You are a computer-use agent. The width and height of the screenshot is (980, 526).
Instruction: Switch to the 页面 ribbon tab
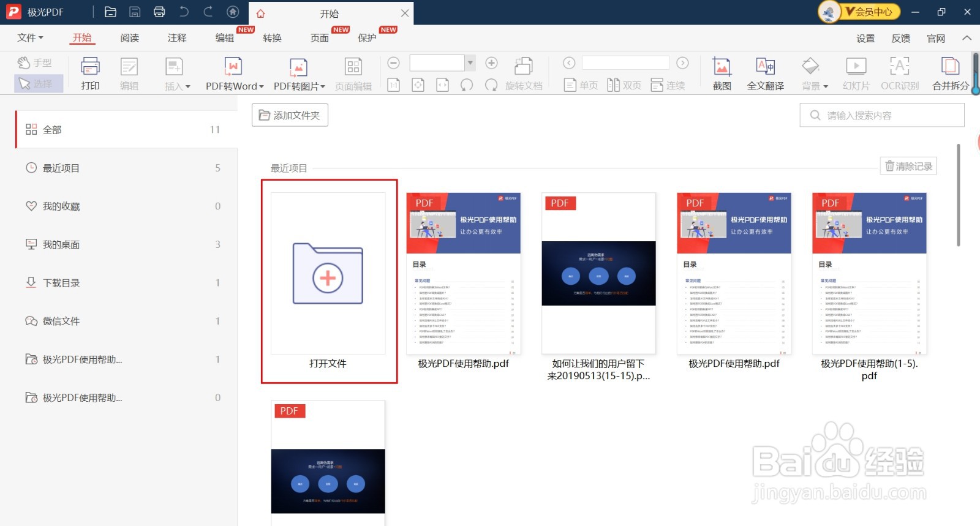click(x=320, y=38)
